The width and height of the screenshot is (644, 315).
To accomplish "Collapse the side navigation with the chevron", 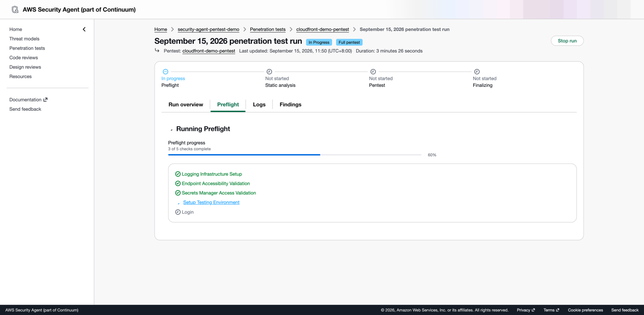I will coord(84,29).
